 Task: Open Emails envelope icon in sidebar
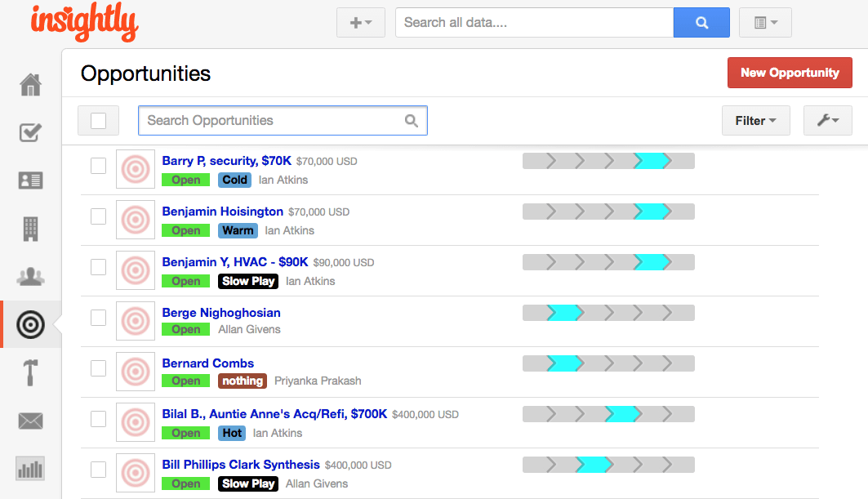point(30,421)
